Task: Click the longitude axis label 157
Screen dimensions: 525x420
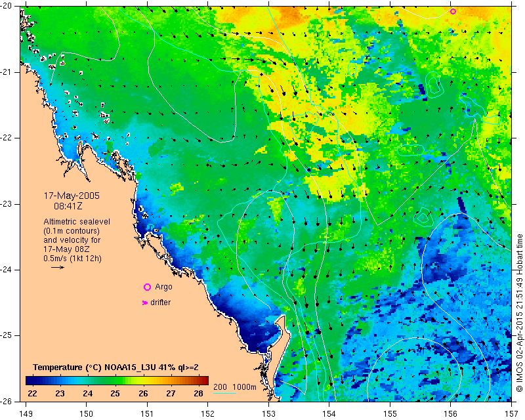Action: point(512,414)
